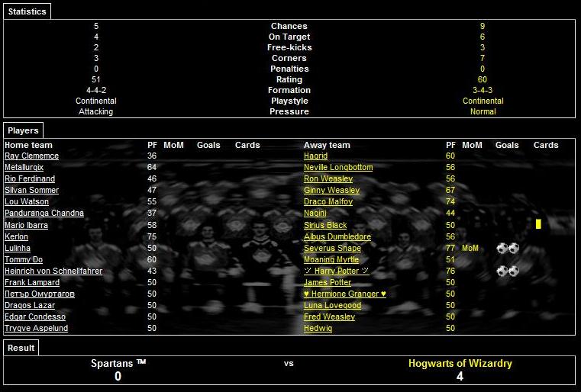This screenshot has height=392, width=581.
Task: Click the Free-kicks statistic label
Action: [x=289, y=48]
